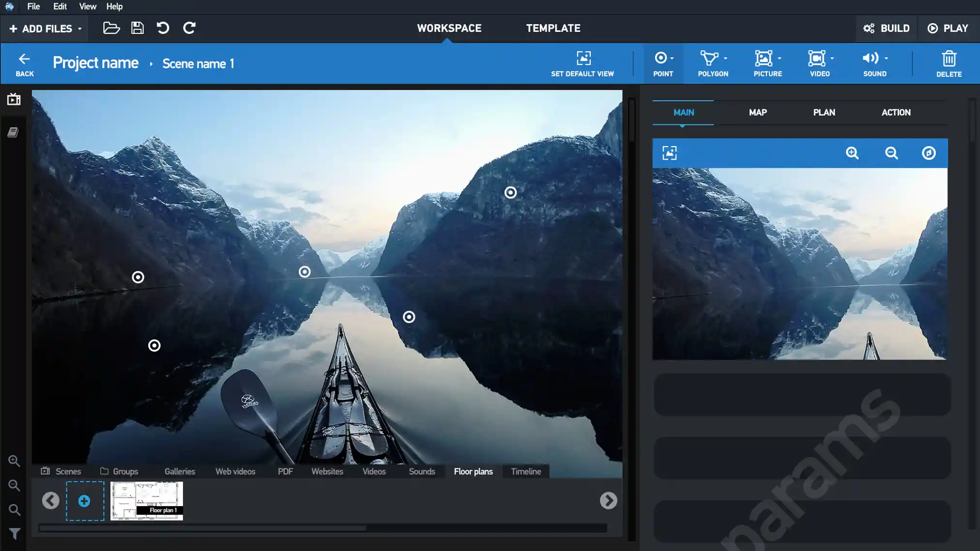This screenshot has height=551, width=980.
Task: Click the TEMPLATE toggle
Action: tap(553, 28)
